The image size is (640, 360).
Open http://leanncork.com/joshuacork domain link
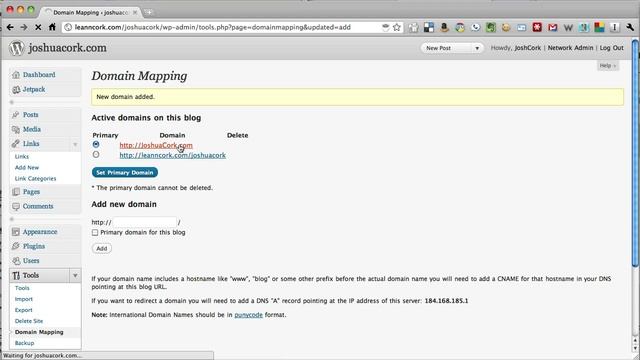(173, 156)
